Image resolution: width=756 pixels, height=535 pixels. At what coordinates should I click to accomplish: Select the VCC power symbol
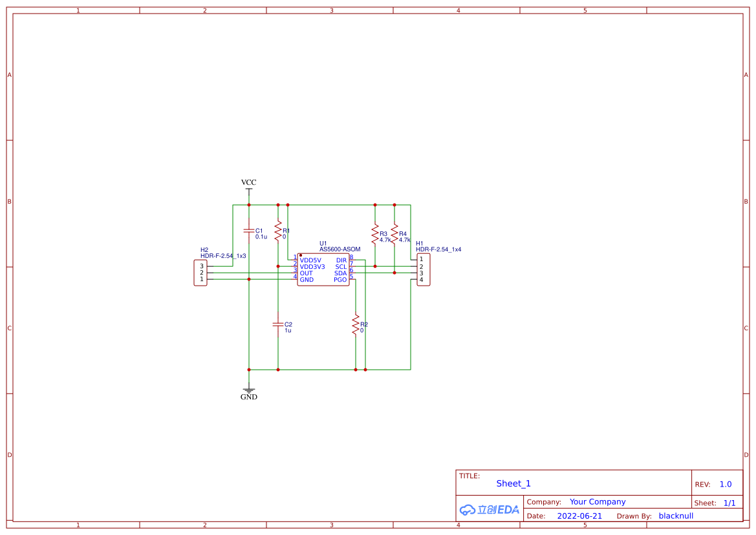click(x=248, y=184)
